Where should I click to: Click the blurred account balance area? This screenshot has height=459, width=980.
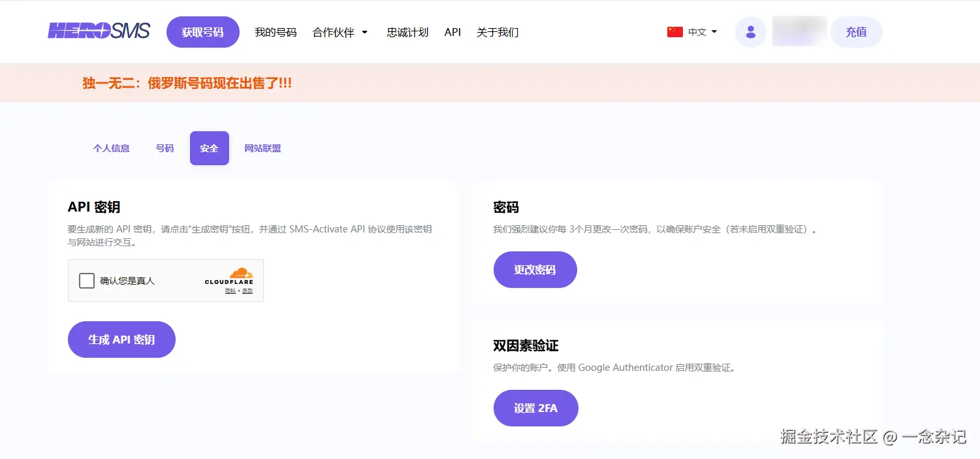point(799,31)
